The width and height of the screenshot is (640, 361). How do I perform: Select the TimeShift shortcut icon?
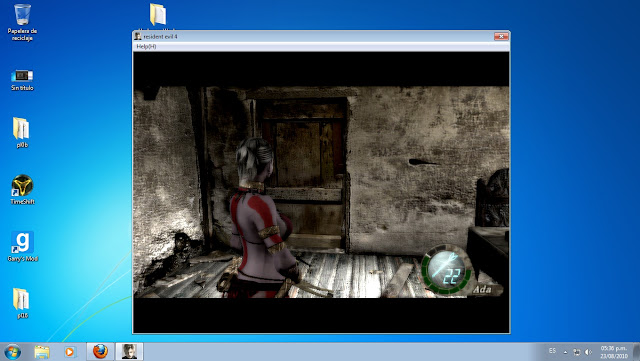pyautogui.click(x=22, y=189)
